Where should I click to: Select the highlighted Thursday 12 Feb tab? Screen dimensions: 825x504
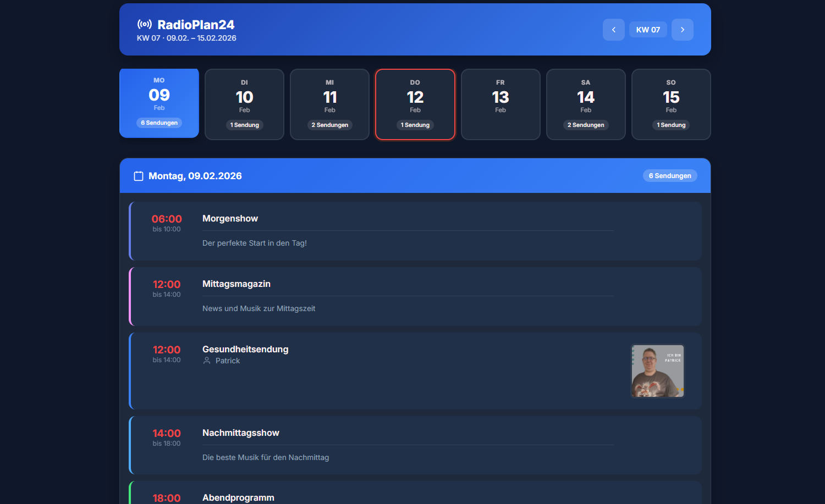[415, 104]
